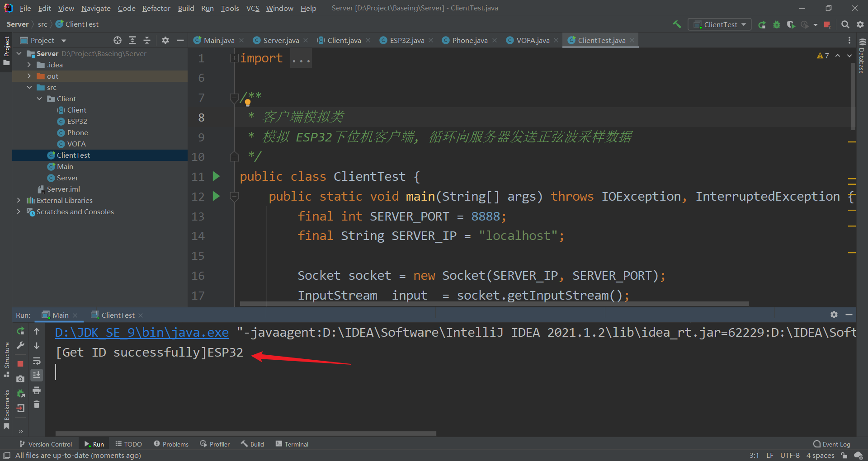Collapse the src folder in Project panel
This screenshot has height=461, width=868.
[30, 87]
